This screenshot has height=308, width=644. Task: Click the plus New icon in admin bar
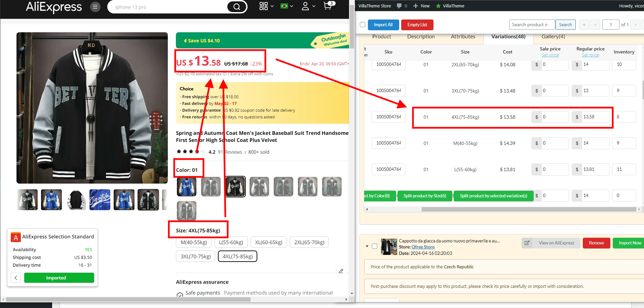pyautogui.click(x=416, y=6)
